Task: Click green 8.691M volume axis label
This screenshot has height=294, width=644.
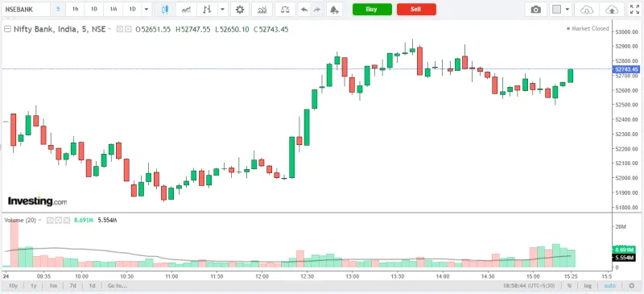Action: [624, 250]
